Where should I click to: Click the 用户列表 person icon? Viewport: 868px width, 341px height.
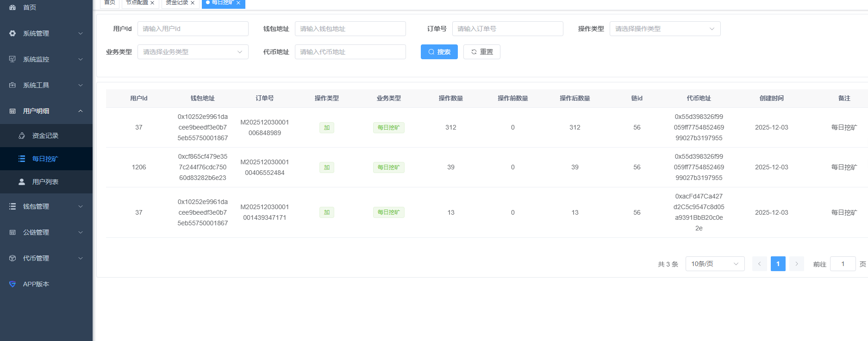pos(22,182)
